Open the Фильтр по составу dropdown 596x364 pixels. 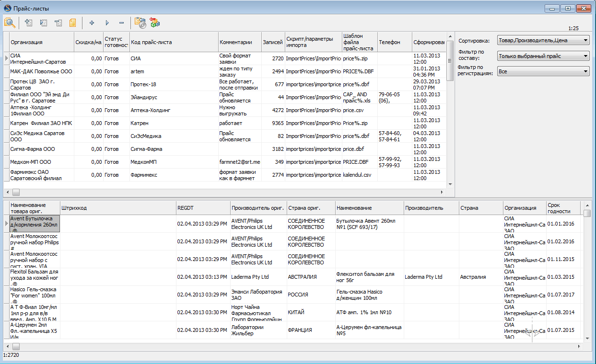[x=543, y=56]
